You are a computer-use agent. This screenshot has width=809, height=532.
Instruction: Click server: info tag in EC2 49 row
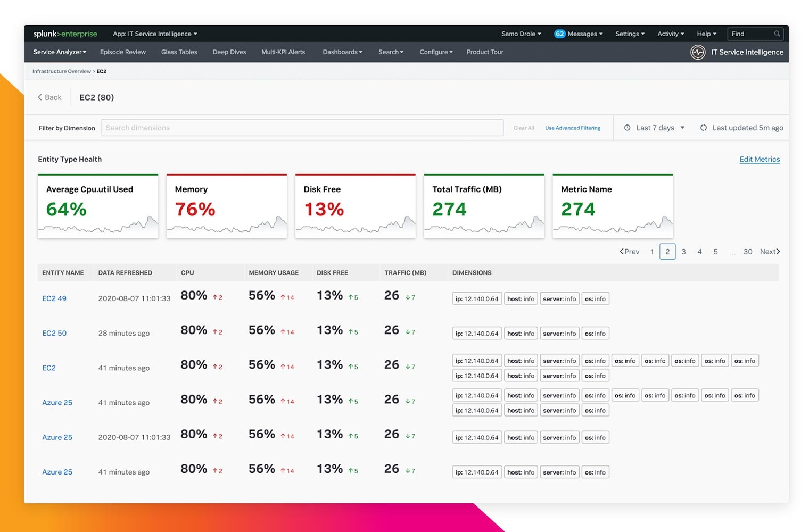[x=559, y=299]
